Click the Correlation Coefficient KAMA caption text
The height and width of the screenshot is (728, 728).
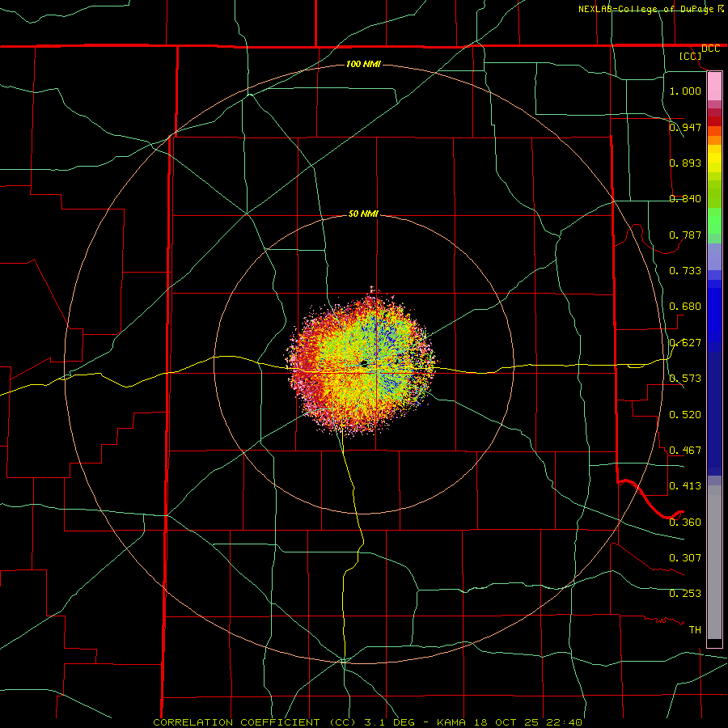coord(367,722)
